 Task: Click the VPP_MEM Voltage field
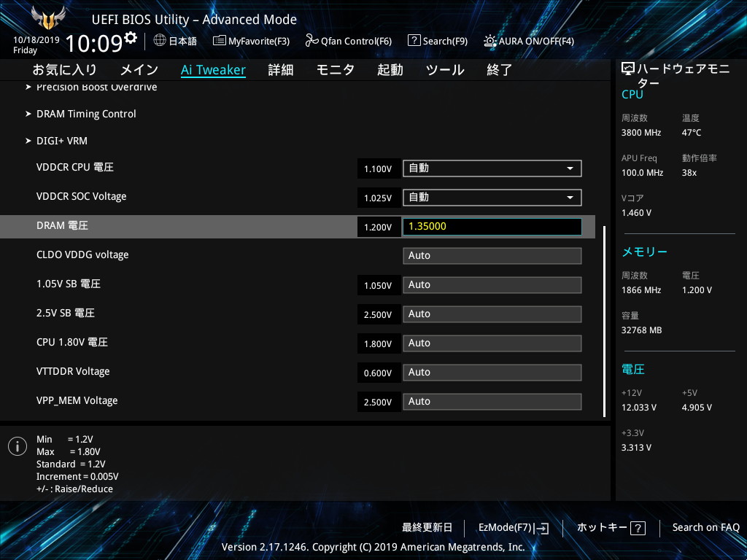[x=492, y=402]
